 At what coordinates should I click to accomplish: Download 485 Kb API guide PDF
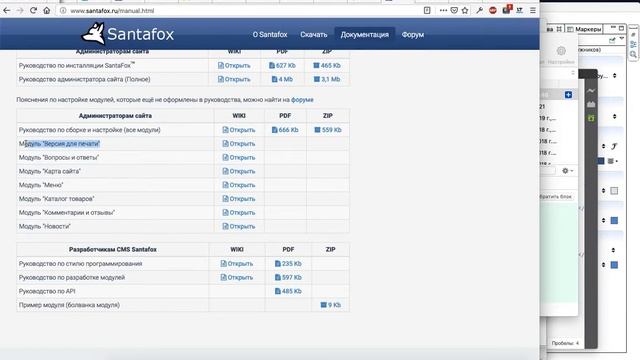[288, 291]
